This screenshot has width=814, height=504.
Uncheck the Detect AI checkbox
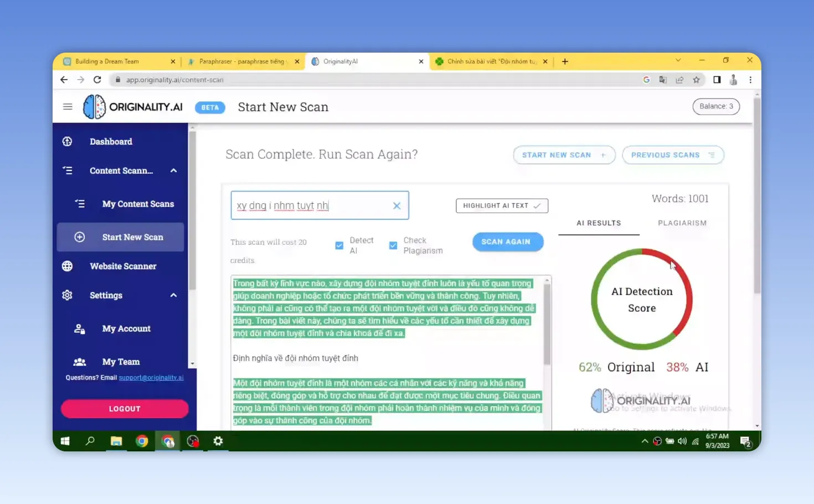click(339, 245)
